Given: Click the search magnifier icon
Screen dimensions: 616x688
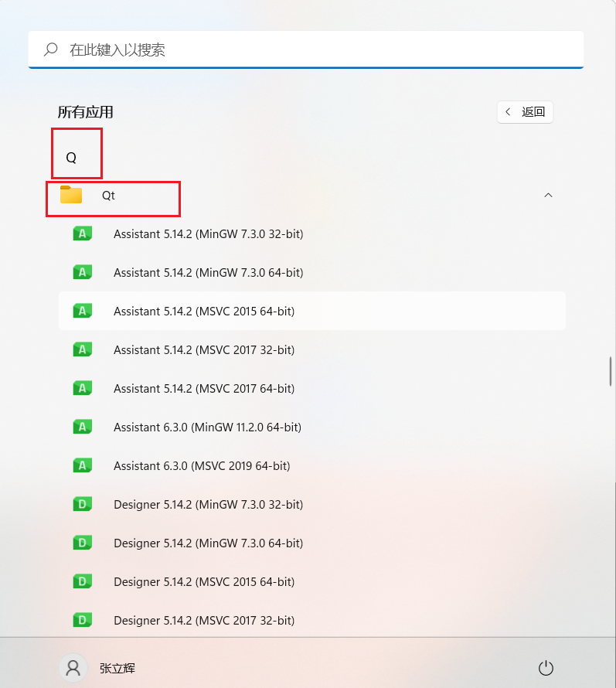Looking at the screenshot, I should pos(51,50).
